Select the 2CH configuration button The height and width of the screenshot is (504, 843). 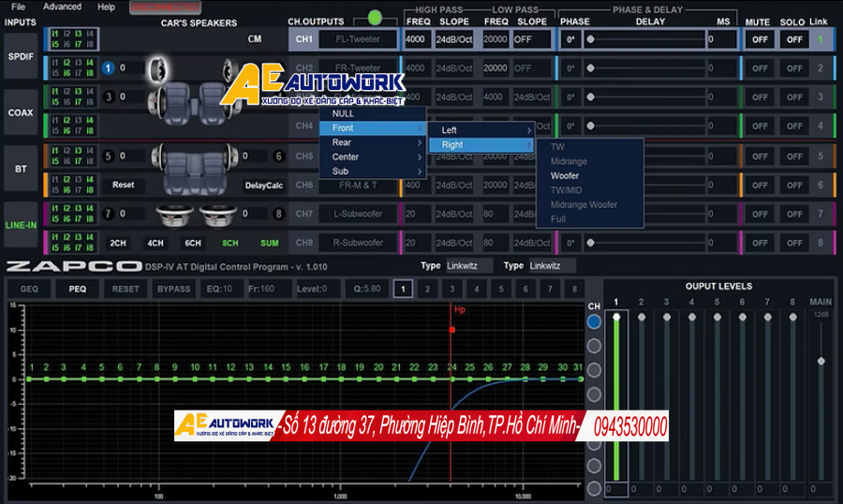(x=118, y=244)
